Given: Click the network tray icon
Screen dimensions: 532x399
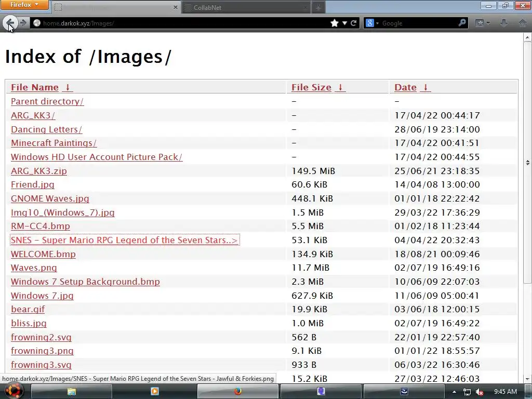Looking at the screenshot, I should [x=467, y=392].
